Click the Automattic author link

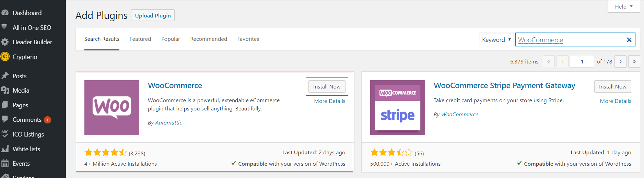point(168,122)
